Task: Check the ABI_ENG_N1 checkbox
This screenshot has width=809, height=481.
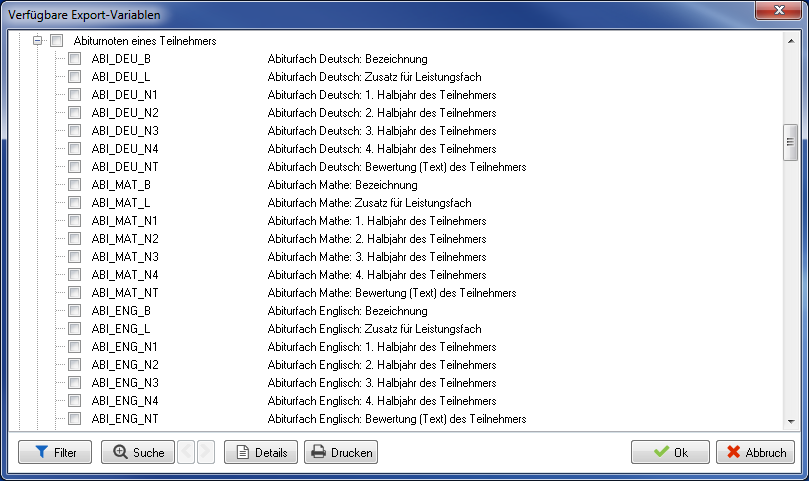Action: 74,346
